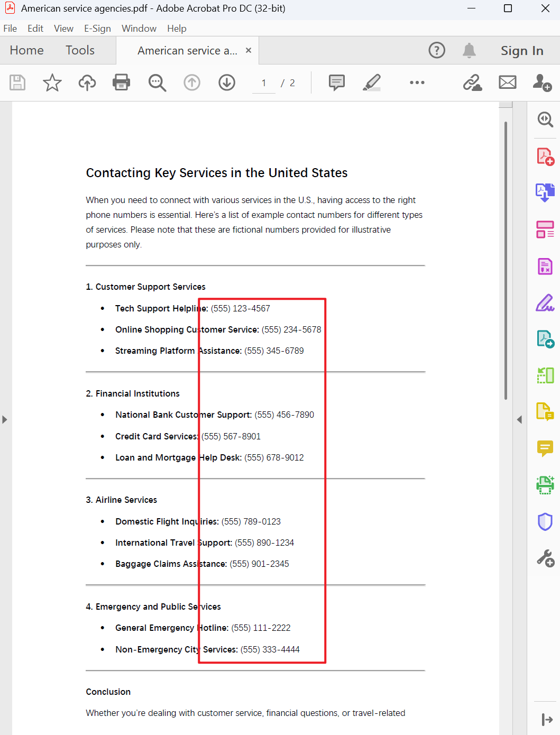The image size is (560, 735).
Task: Open the Create PDF tool
Action: pyautogui.click(x=545, y=156)
